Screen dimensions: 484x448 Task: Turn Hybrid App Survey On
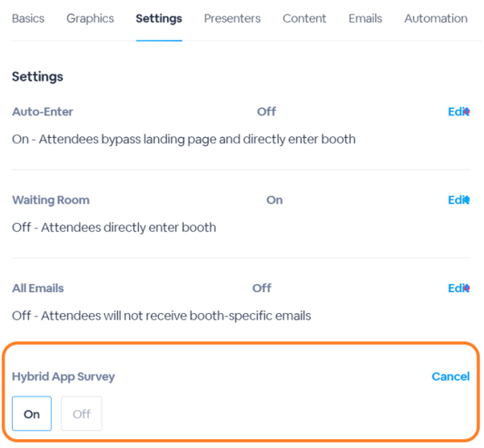[31, 414]
